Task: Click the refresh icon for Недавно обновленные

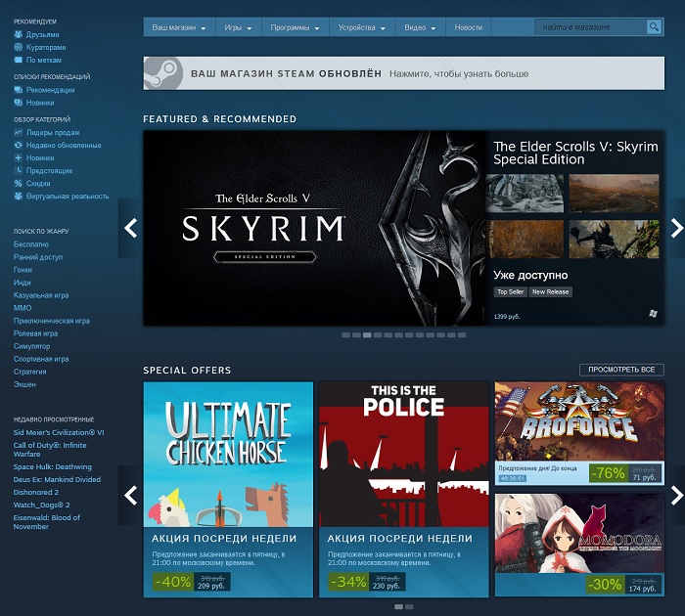Action: click(19, 145)
